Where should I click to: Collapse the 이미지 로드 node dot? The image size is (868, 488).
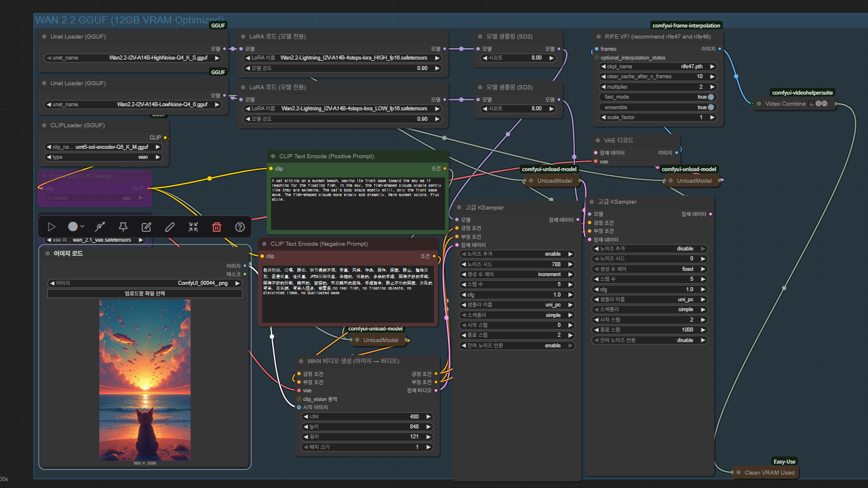[x=47, y=253]
